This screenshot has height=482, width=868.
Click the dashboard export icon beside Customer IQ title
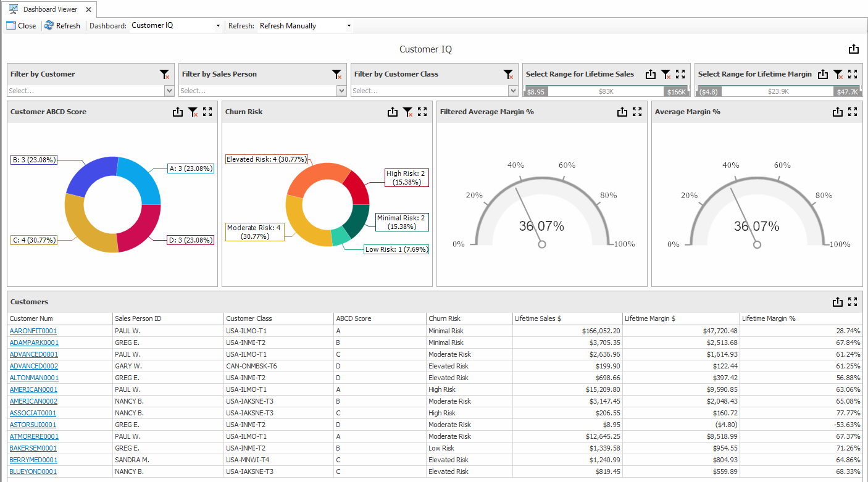point(854,49)
